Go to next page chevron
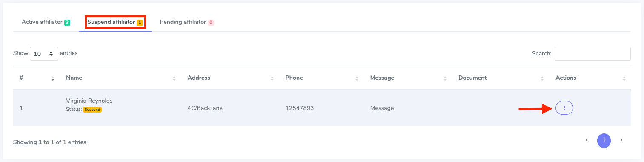The width and height of the screenshot is (644, 162). pos(621,140)
